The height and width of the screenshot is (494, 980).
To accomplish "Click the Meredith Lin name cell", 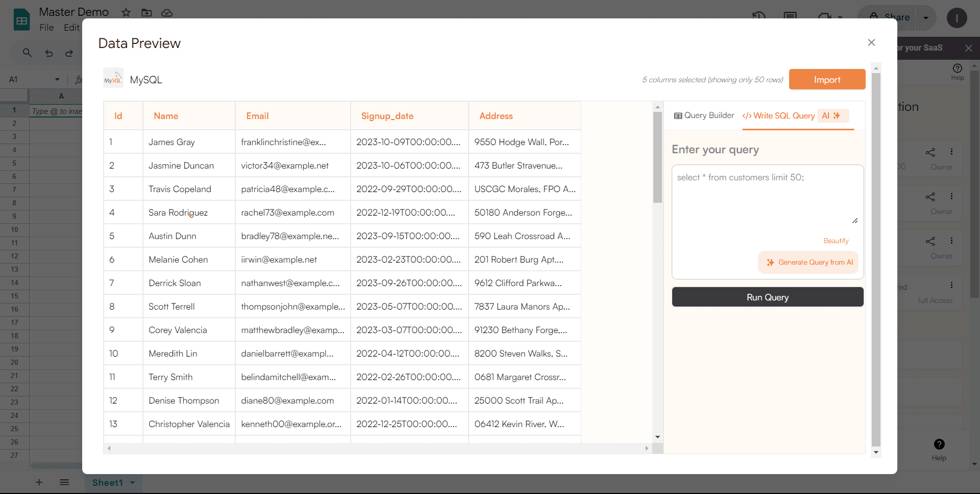I will (189, 354).
